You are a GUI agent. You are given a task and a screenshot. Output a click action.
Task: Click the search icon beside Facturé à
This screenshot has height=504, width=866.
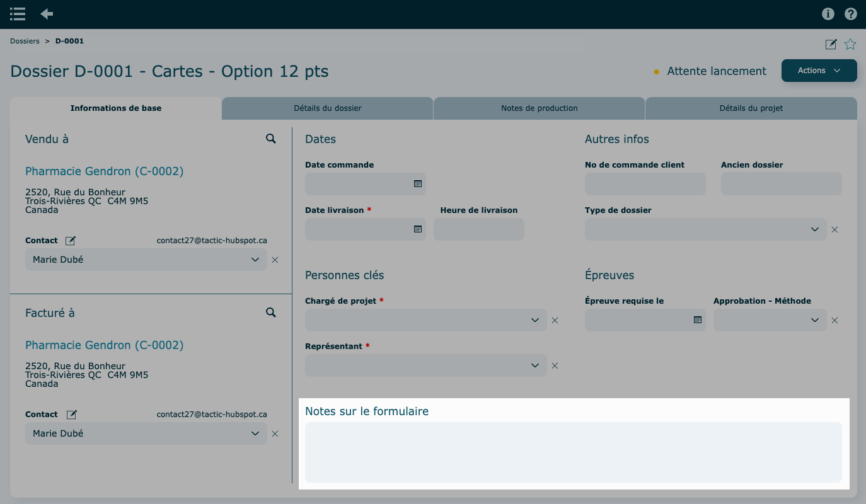tap(271, 312)
